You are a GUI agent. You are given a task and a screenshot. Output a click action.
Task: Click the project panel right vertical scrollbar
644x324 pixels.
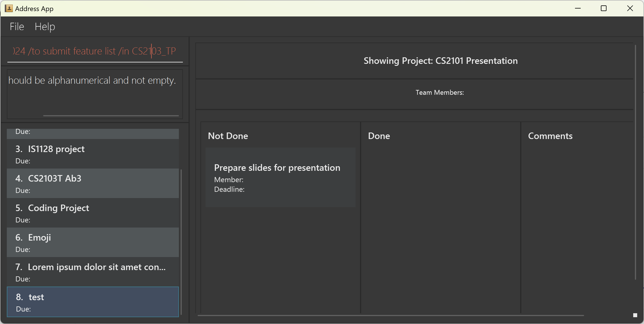(635, 162)
